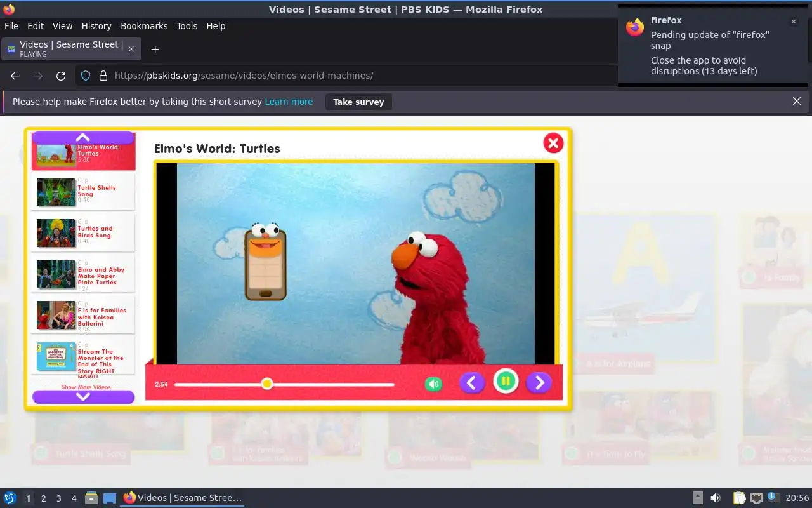This screenshot has width=812, height=508.
Task: Open the Tools menu
Action: click(187, 26)
